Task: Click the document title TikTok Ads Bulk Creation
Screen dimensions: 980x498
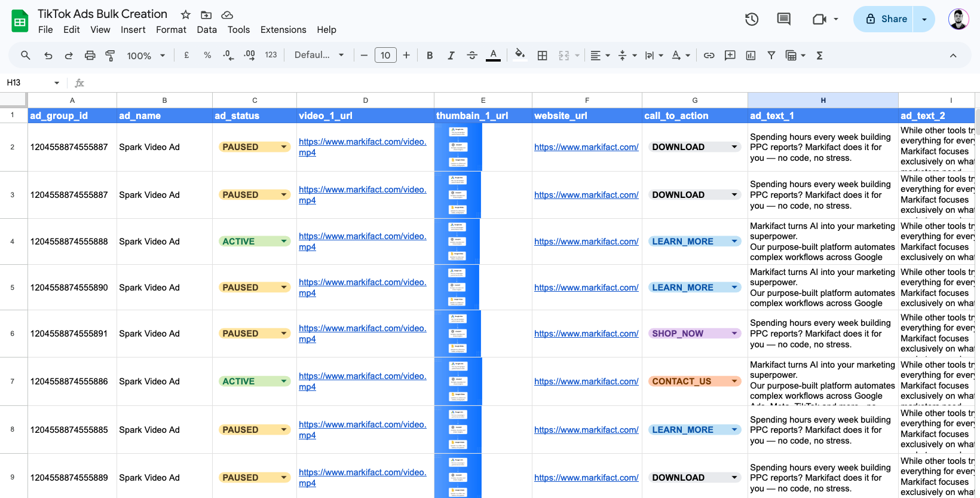Action: pos(102,14)
